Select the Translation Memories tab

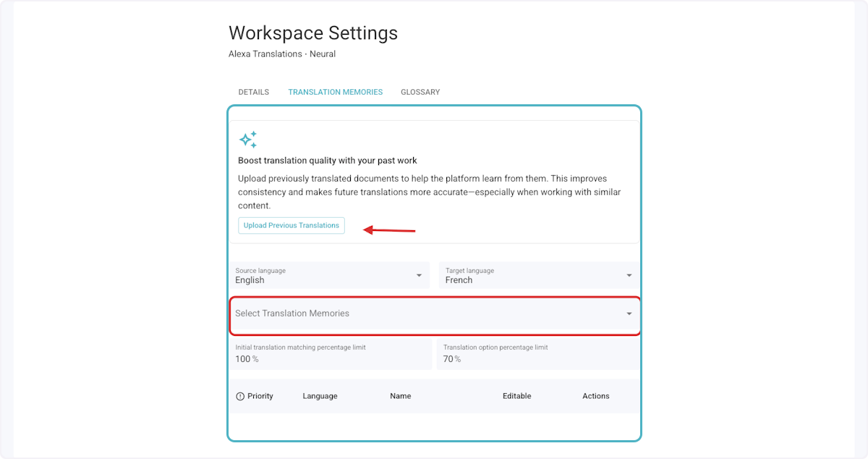(x=335, y=92)
